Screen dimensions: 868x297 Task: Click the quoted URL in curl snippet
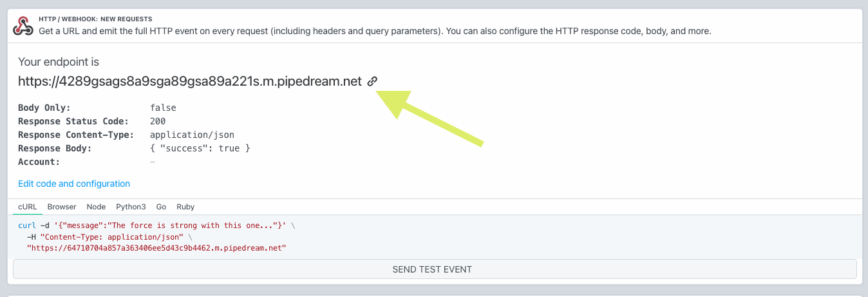156,247
